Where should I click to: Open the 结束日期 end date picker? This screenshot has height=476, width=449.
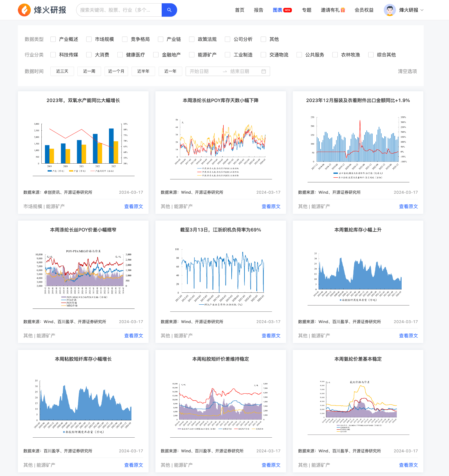[243, 71]
